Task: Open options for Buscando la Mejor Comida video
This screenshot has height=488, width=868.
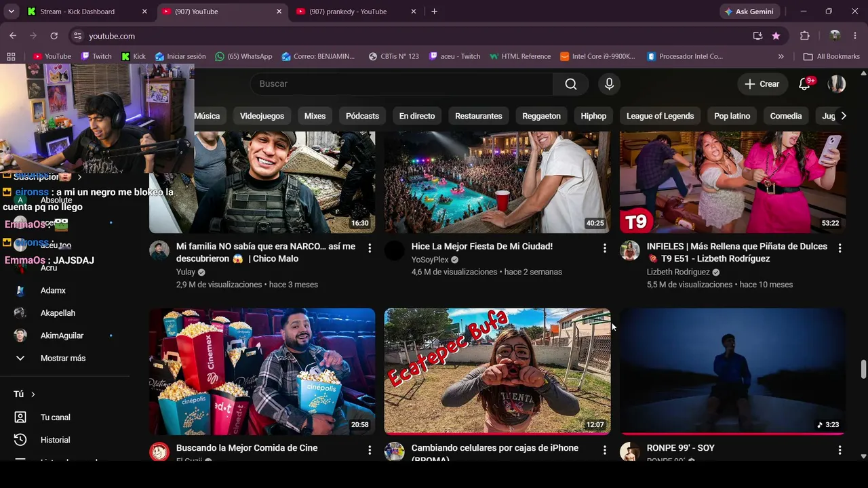Action: 370,450
